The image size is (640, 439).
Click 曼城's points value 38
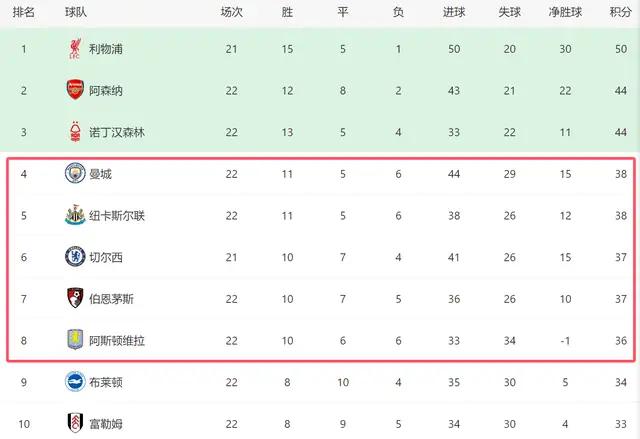(x=619, y=174)
